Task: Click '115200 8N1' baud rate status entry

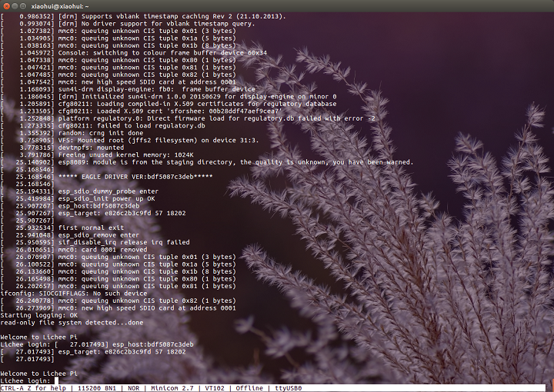Action: point(97,388)
